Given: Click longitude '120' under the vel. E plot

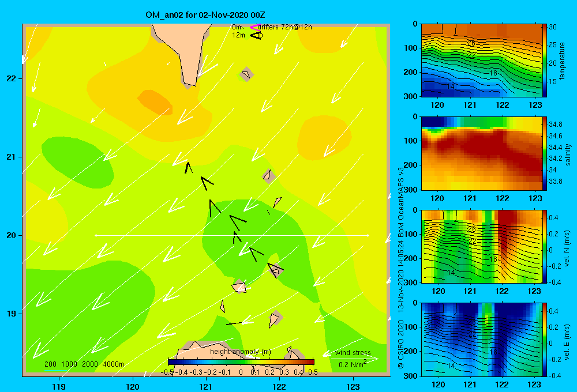Looking at the screenshot, I should click(x=438, y=385).
